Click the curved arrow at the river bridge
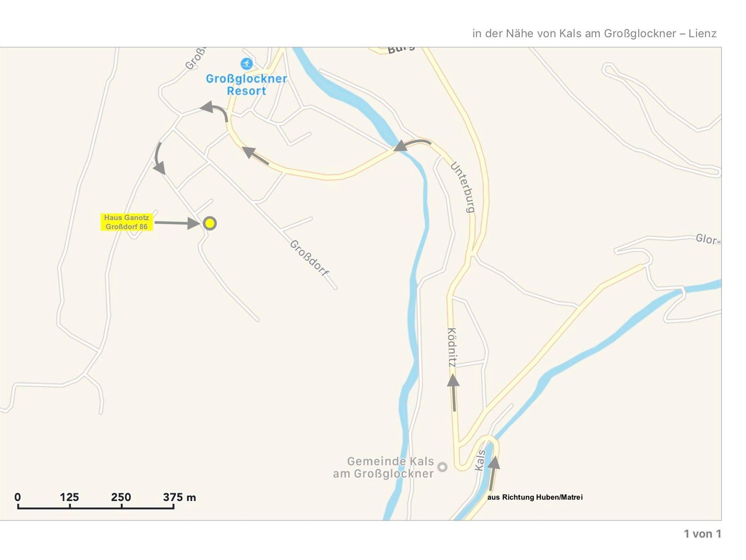Viewport: 746px width, 560px height. tap(412, 145)
